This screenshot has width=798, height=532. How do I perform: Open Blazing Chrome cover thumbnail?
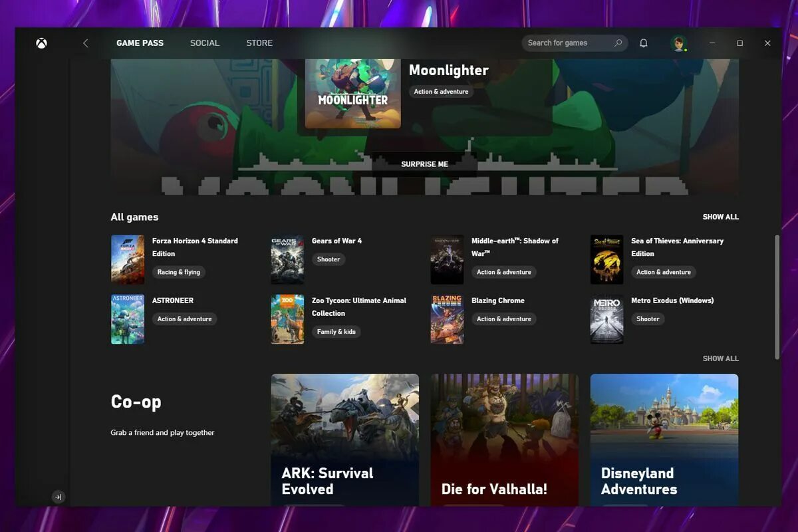(x=447, y=319)
